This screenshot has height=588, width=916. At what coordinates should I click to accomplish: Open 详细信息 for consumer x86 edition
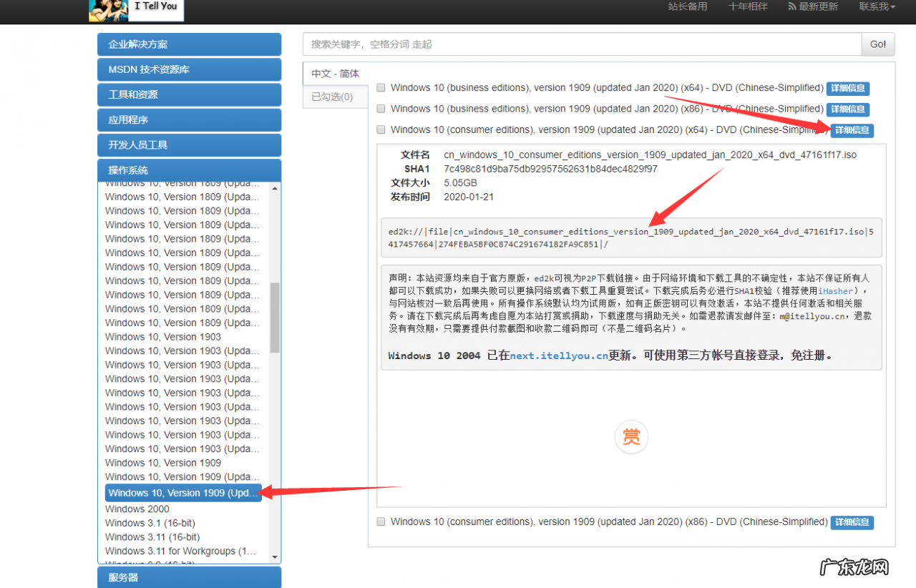[852, 522]
